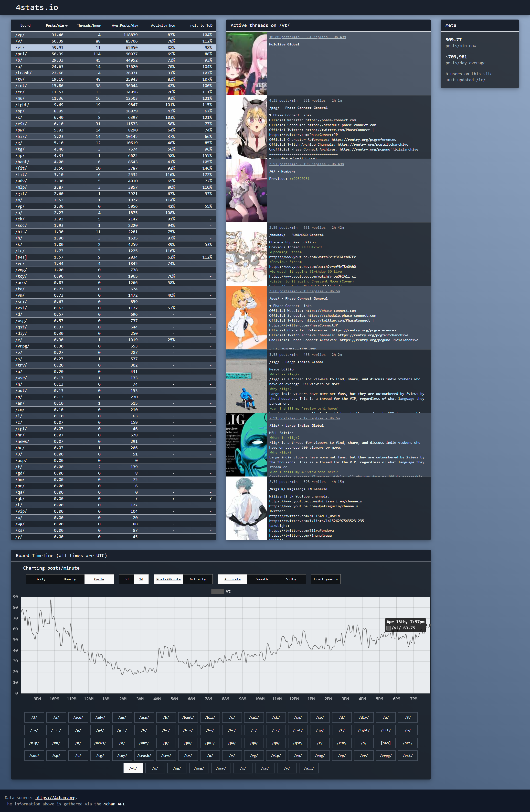The image size is (530, 812).
Task: Open the FUWAMOCO General thread link
Action: pyautogui.click(x=306, y=227)
